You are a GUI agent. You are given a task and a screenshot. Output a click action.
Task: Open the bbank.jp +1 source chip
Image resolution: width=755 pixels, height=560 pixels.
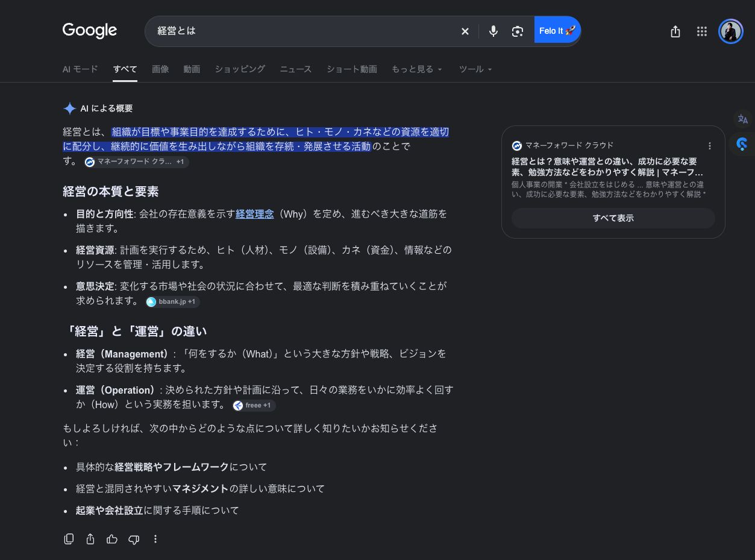[x=172, y=301]
